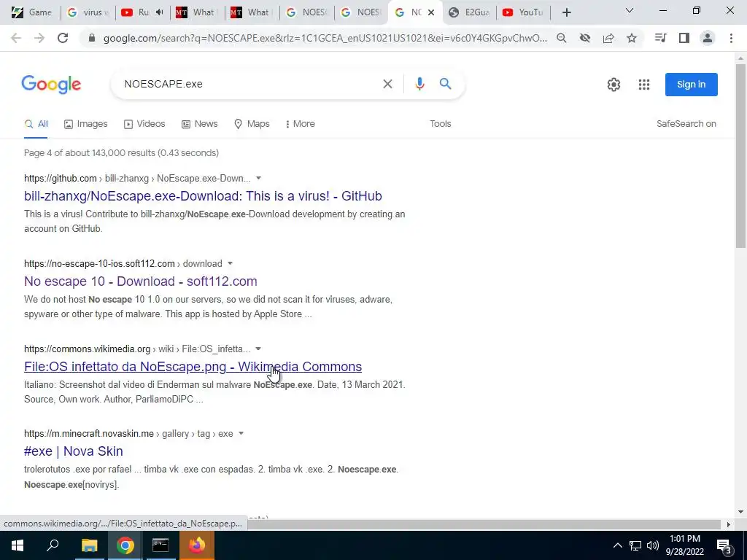Screen dimensions: 747x560
Task: Expand the tab search dropdown
Action: click(x=630, y=10)
